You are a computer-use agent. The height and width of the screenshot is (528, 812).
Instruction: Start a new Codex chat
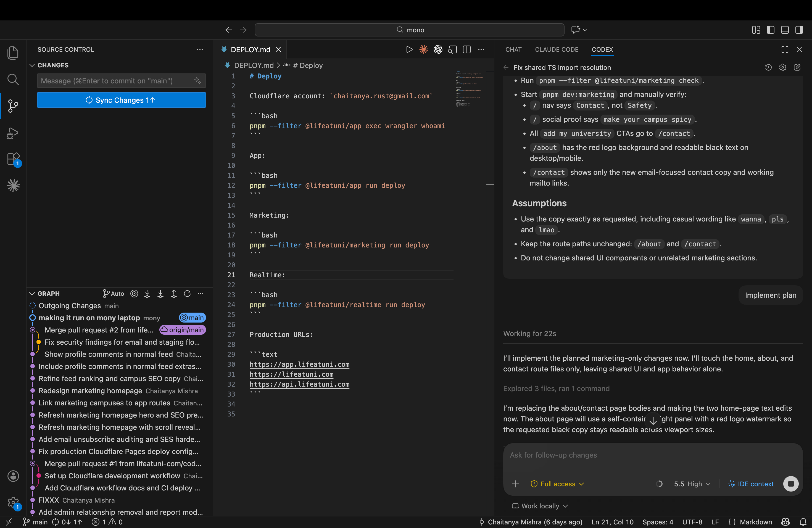[797, 68]
